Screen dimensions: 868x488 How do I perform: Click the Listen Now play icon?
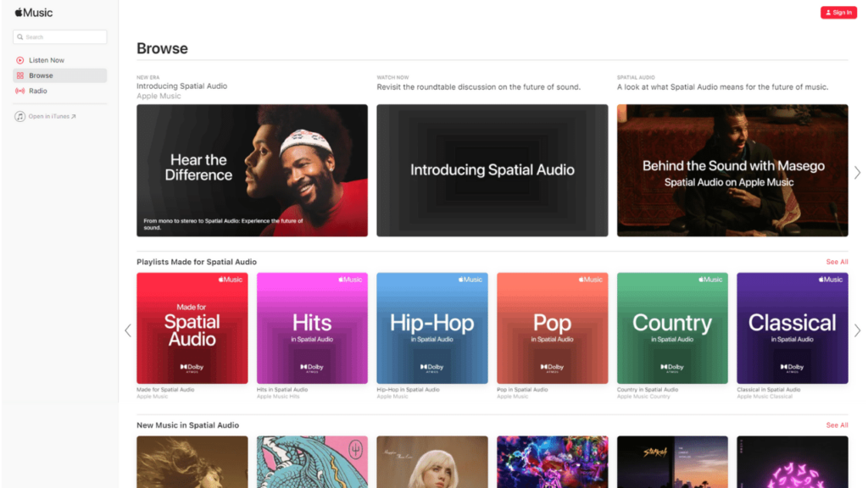click(20, 60)
